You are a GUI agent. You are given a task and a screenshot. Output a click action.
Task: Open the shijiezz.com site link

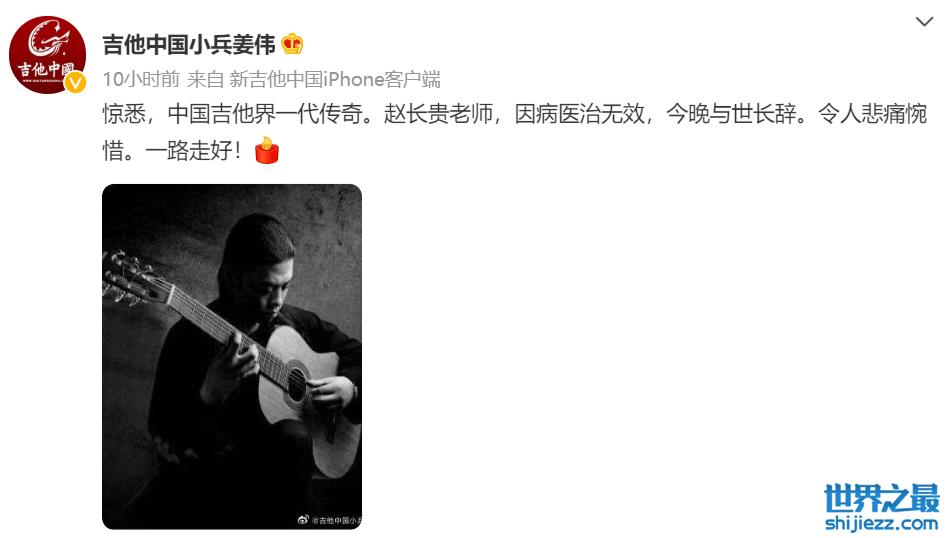[x=882, y=522]
